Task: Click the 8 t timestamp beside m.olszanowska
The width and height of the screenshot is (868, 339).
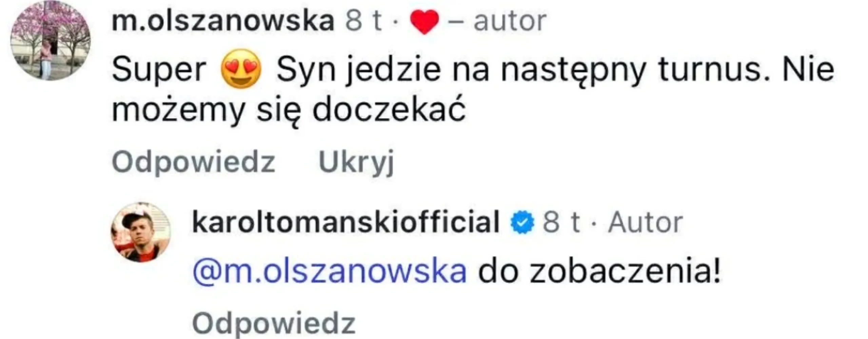Action: coord(363,21)
